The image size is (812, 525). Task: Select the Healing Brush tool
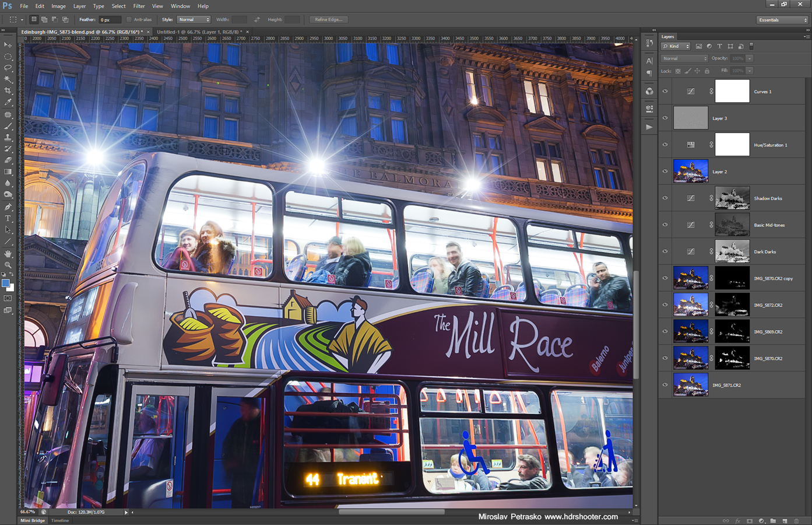(8, 114)
